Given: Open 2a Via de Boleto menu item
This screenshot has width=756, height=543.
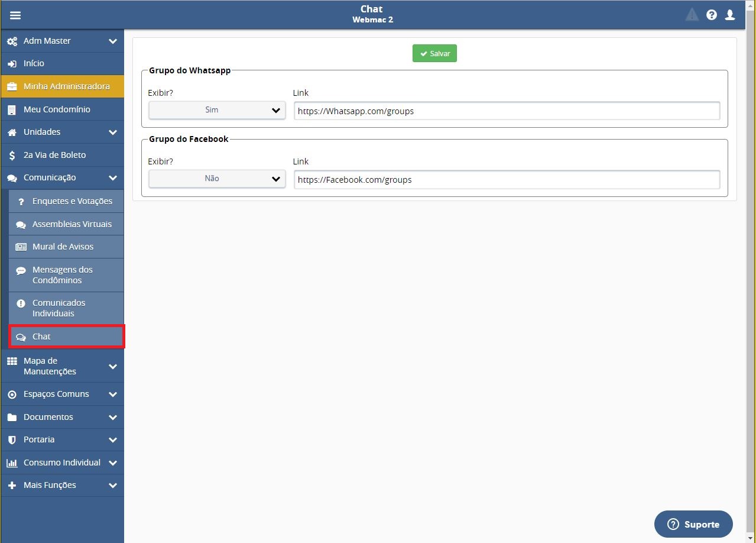Looking at the screenshot, I should [x=62, y=156].
